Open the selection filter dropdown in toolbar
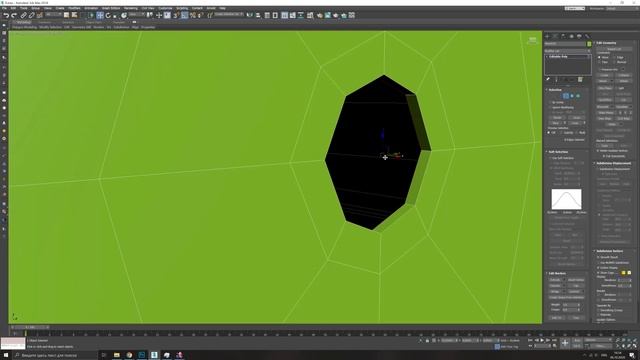640x360 pixels. (x=54, y=15)
